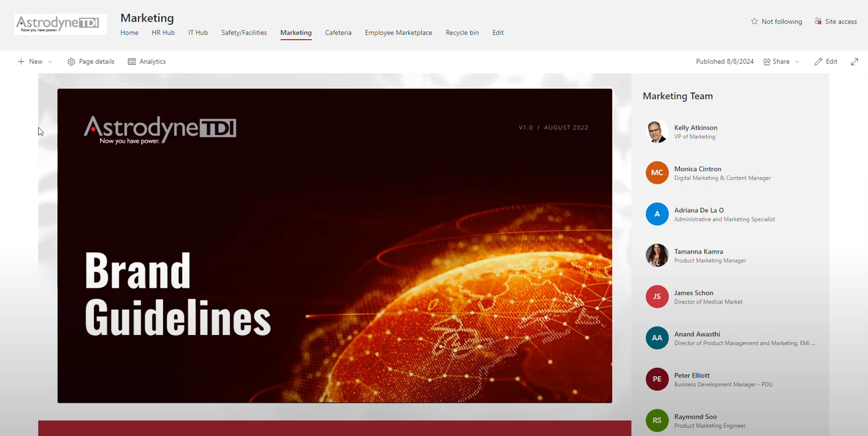Click the Brand Guidelines cover image
The width and height of the screenshot is (868, 436).
tap(335, 246)
